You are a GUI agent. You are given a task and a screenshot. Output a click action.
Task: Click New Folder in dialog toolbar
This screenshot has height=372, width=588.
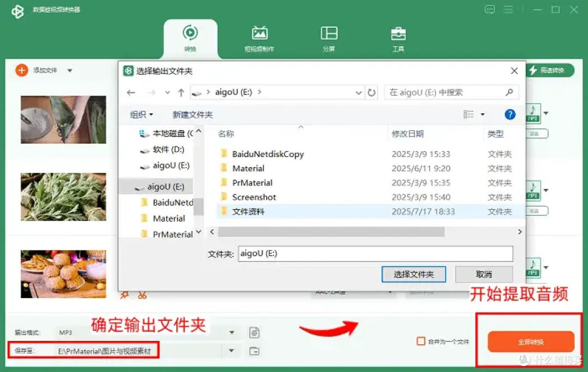192,114
